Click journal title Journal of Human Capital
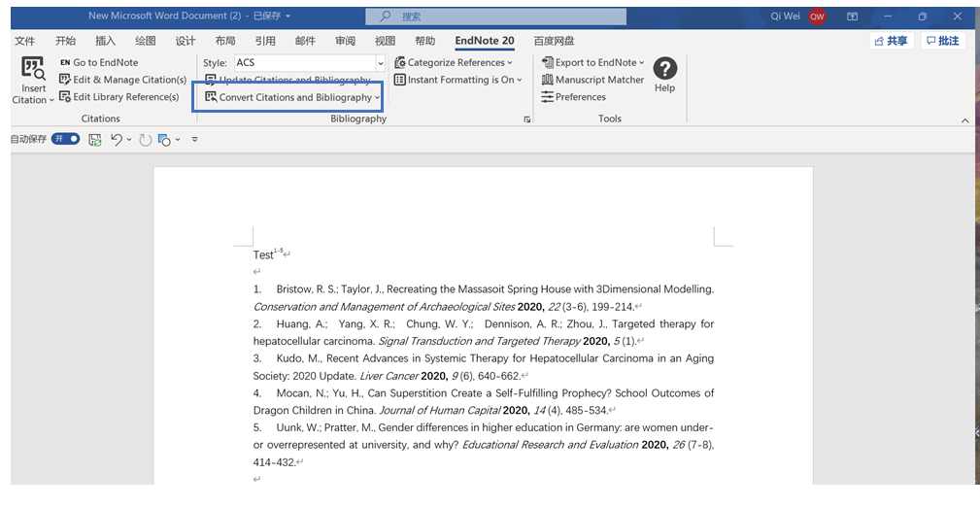 [439, 410]
